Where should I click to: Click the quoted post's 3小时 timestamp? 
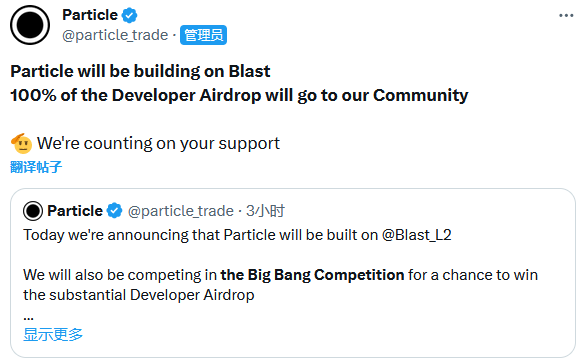tap(265, 211)
